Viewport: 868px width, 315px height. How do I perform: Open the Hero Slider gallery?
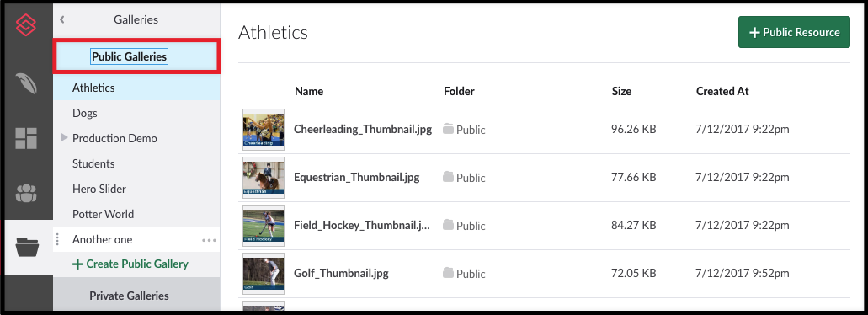[x=99, y=189]
